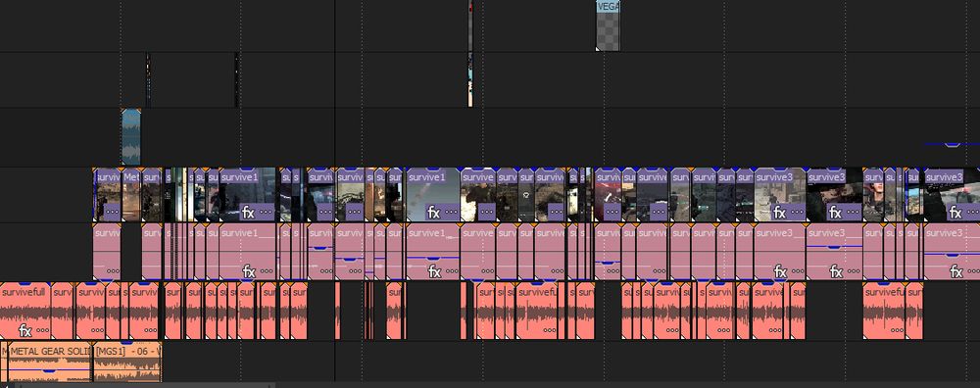The image size is (980, 388).
Task: Open fx on the middle survive3 video clip
Action: pyautogui.click(x=836, y=213)
